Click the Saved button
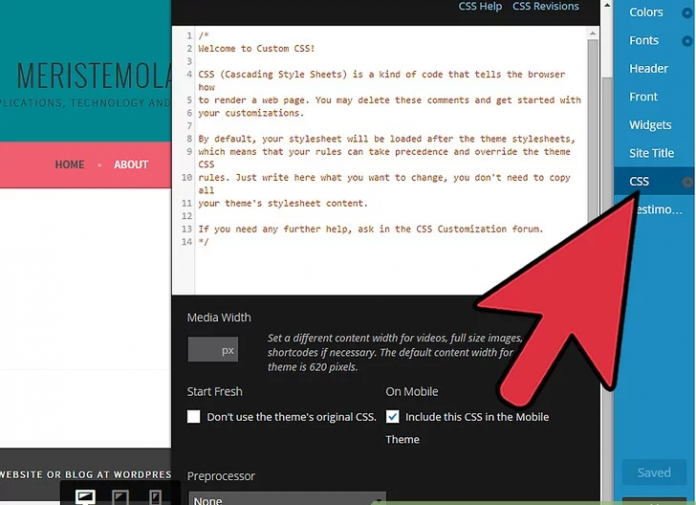This screenshot has height=505, width=696. coord(654,473)
